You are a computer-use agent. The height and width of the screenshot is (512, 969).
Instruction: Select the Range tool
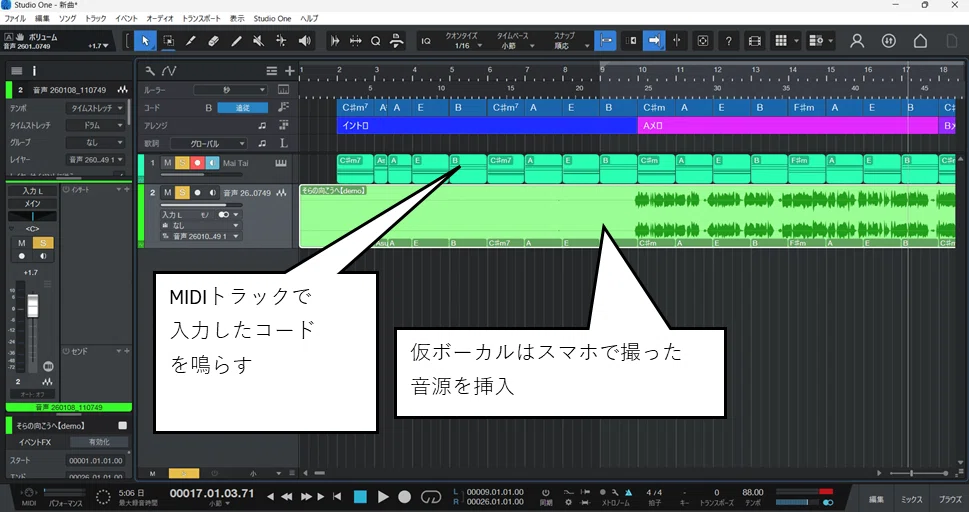[168, 41]
